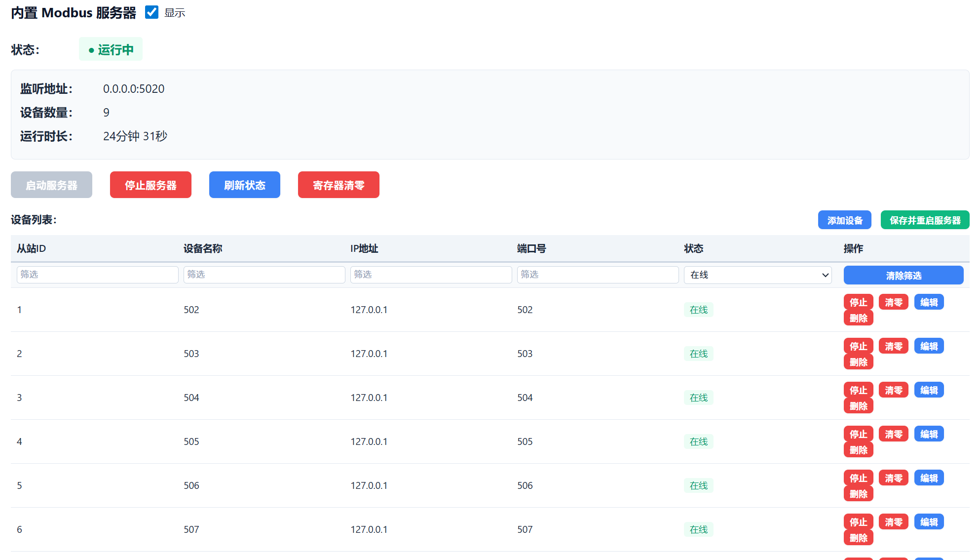Click device name cell 506

[x=191, y=485]
